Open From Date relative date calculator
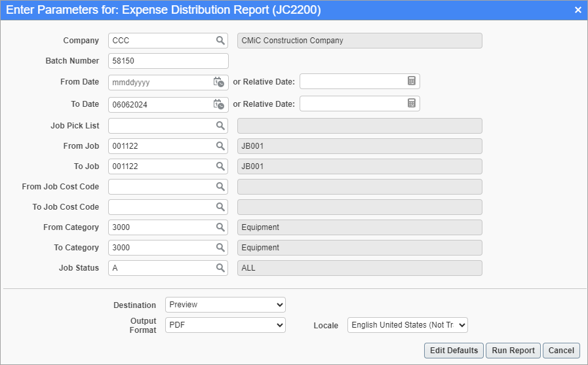This screenshot has width=588, height=365. 412,81
